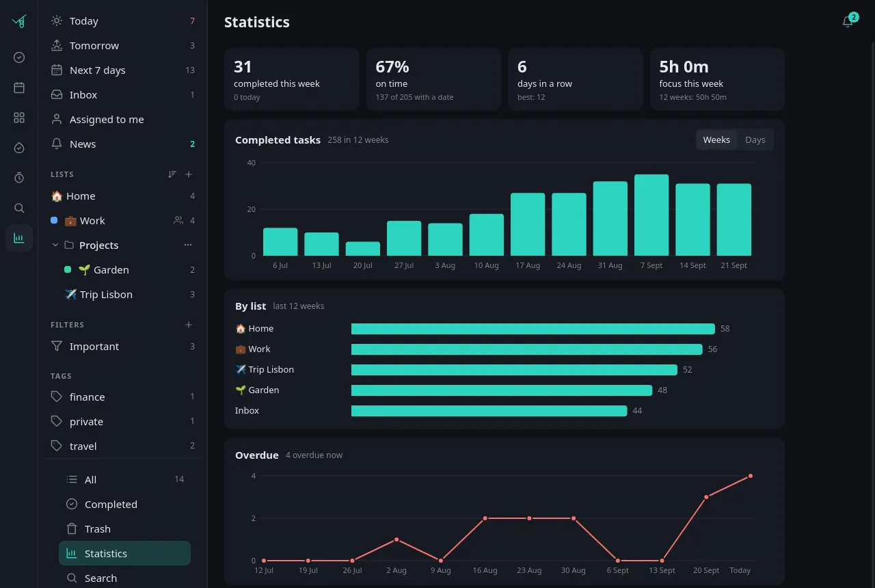Open the tasks checkmark icon in the left rail

tap(19, 57)
